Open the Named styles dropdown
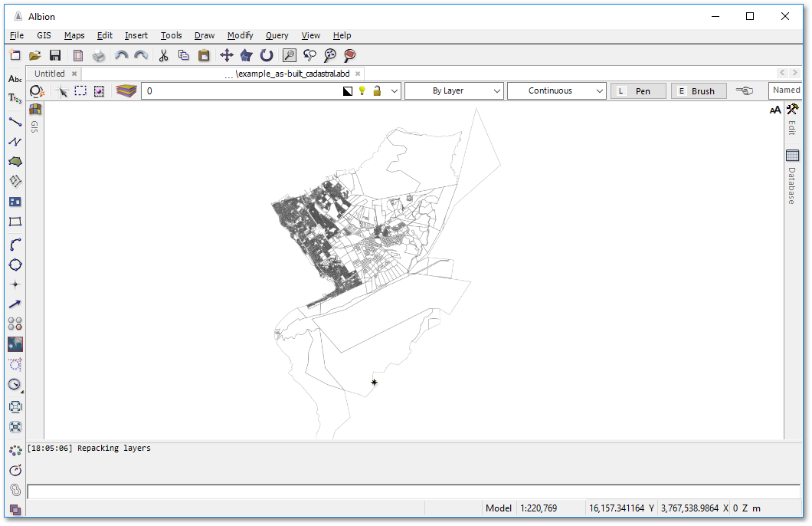Screen dimensions: 812x526 tap(784, 90)
